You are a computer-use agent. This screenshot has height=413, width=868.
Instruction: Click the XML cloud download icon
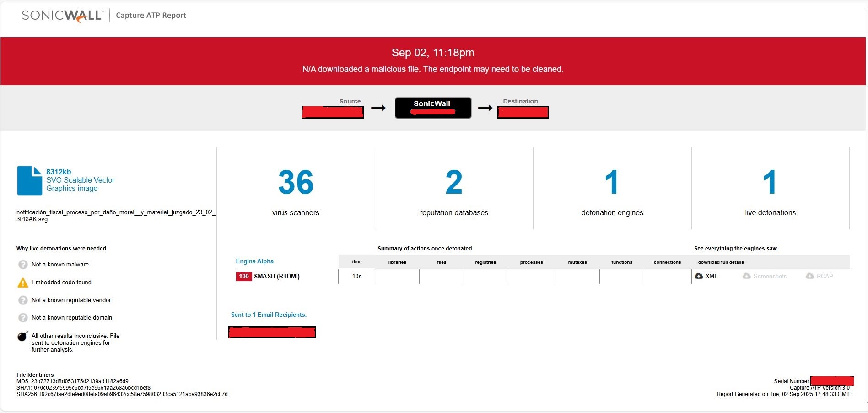point(699,276)
